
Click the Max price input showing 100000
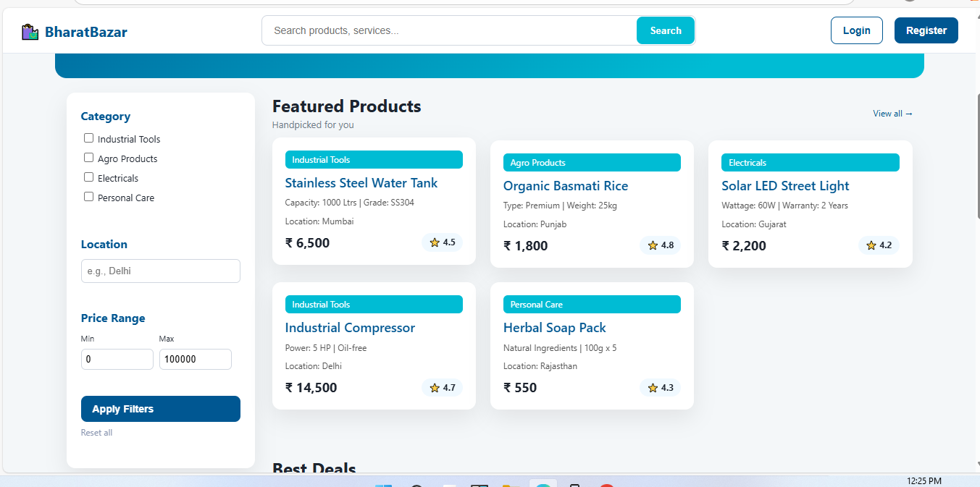tap(195, 359)
